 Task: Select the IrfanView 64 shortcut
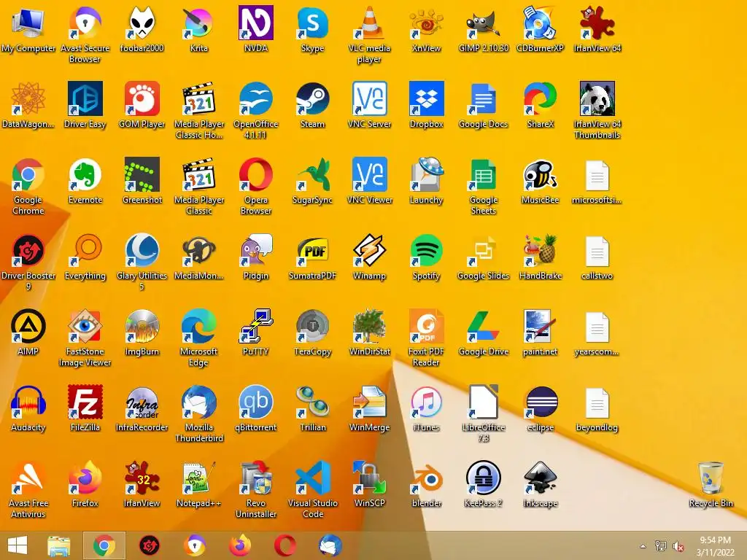[x=597, y=29]
